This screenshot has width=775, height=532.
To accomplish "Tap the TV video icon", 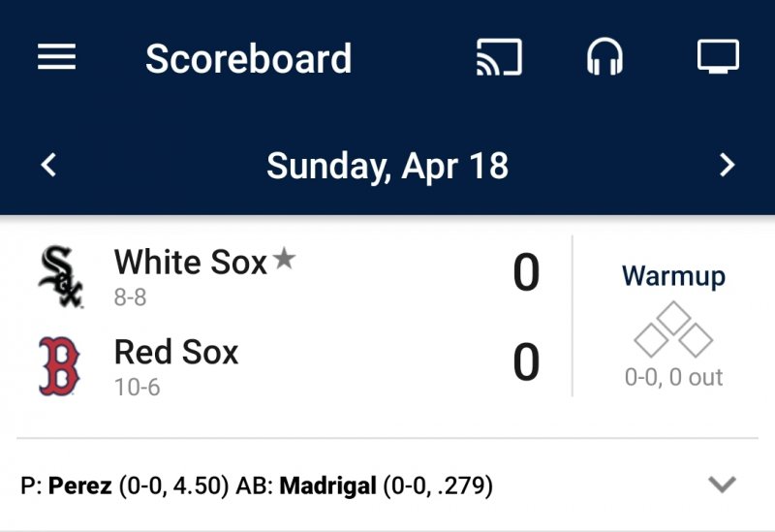I will 718,57.
